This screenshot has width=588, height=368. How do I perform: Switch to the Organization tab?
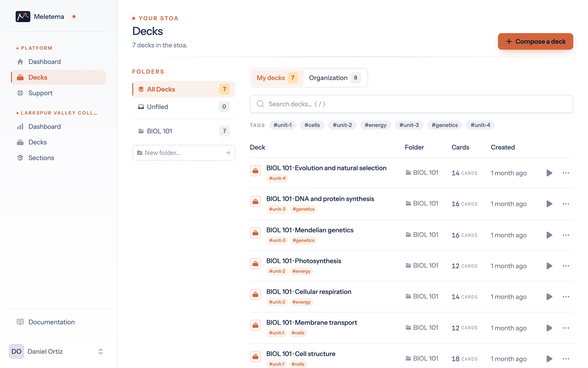pos(335,78)
